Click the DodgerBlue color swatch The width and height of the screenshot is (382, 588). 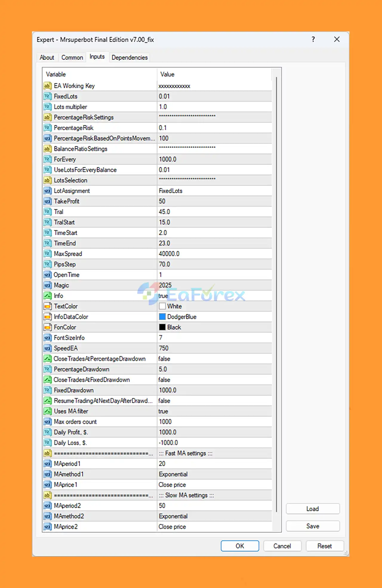pyautogui.click(x=162, y=317)
